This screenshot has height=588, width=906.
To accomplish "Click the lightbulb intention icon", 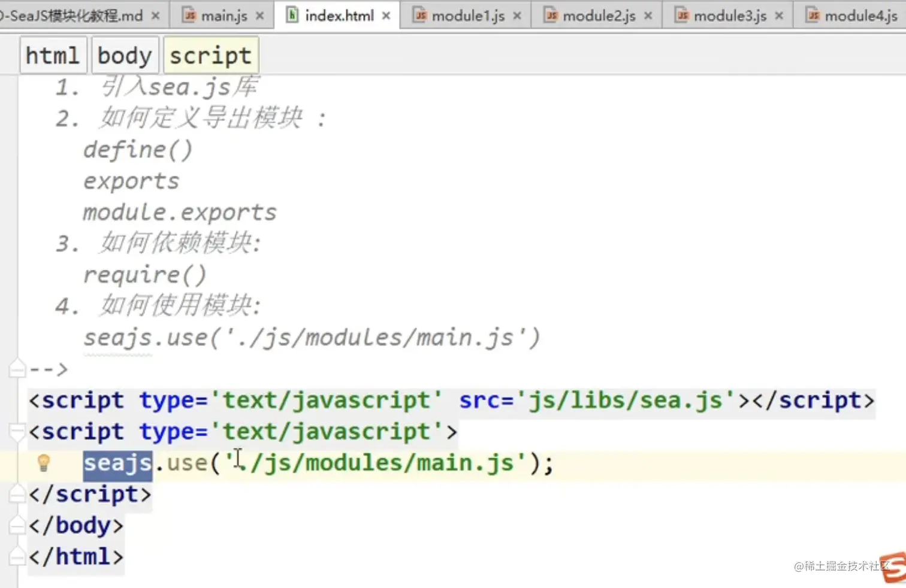I will pos(43,462).
